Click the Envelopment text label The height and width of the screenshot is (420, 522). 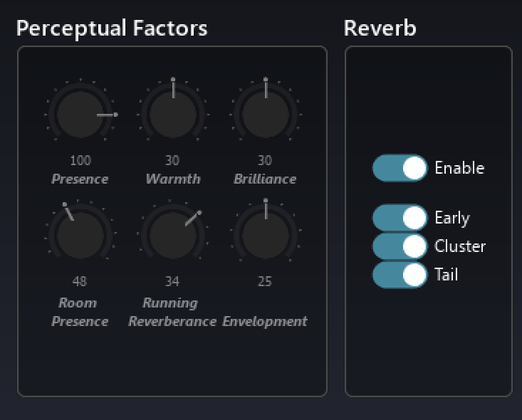[265, 322]
